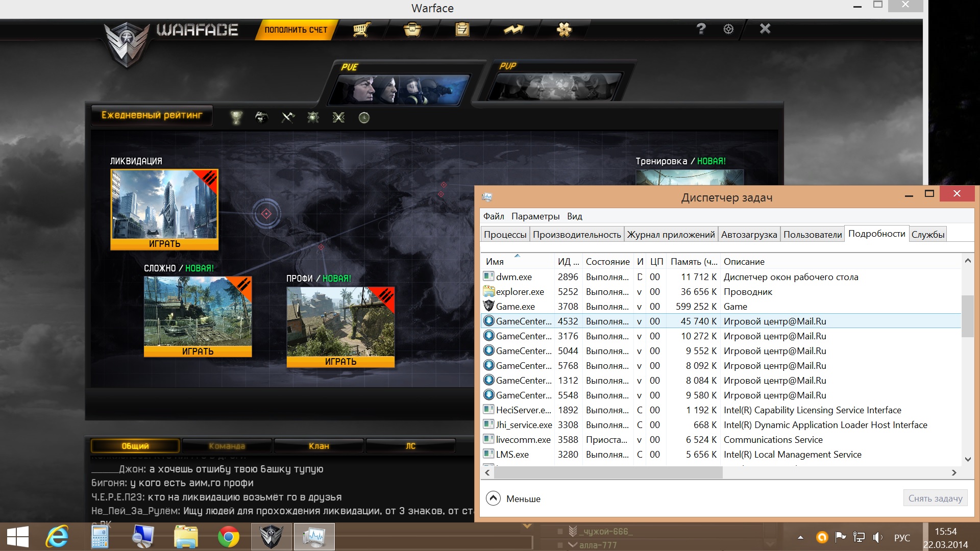Image resolution: width=980 pixels, height=551 pixels.
Task: Click the explorer.exe folder icon
Action: pos(488,291)
